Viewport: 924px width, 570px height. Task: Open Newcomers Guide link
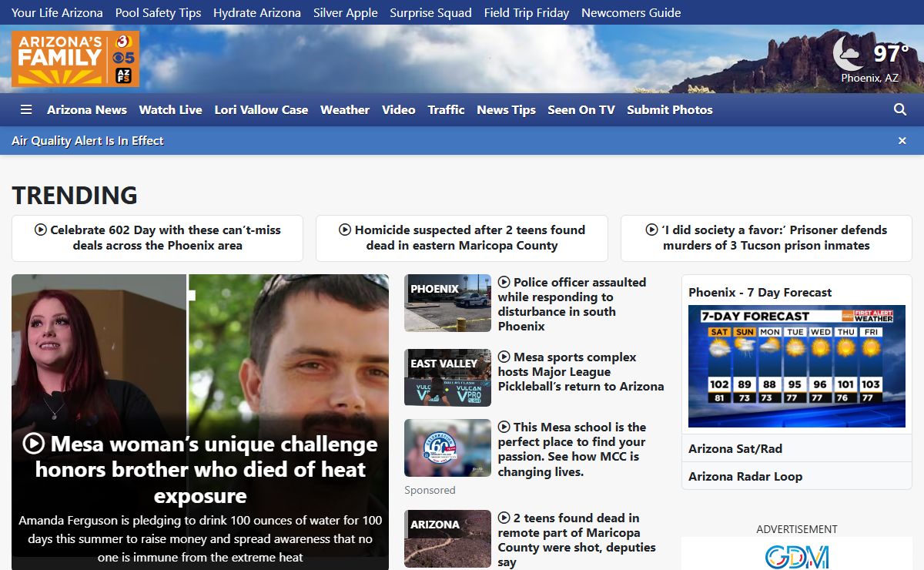(x=631, y=12)
